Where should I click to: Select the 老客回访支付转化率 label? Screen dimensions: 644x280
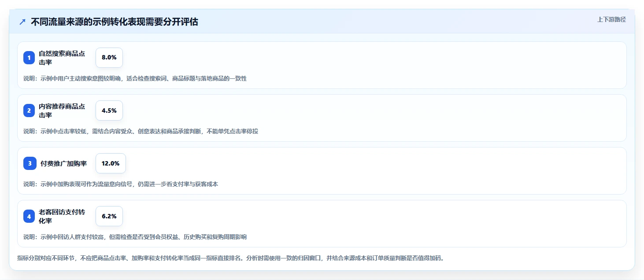[62, 216]
